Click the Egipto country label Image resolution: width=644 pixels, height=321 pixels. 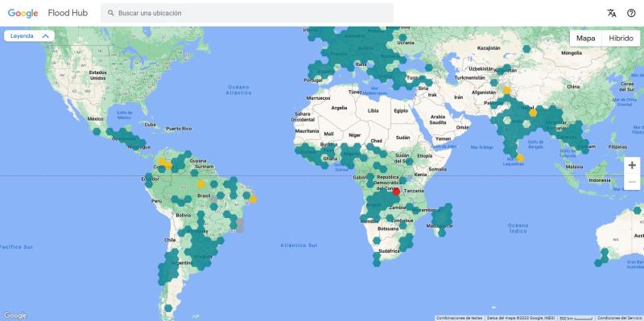(x=401, y=111)
